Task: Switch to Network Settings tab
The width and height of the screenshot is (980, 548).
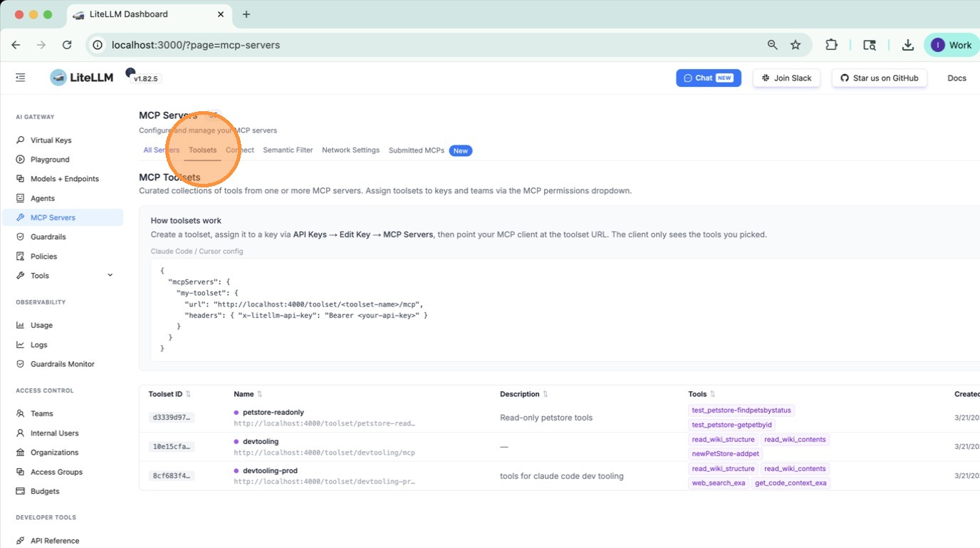Action: click(x=350, y=150)
